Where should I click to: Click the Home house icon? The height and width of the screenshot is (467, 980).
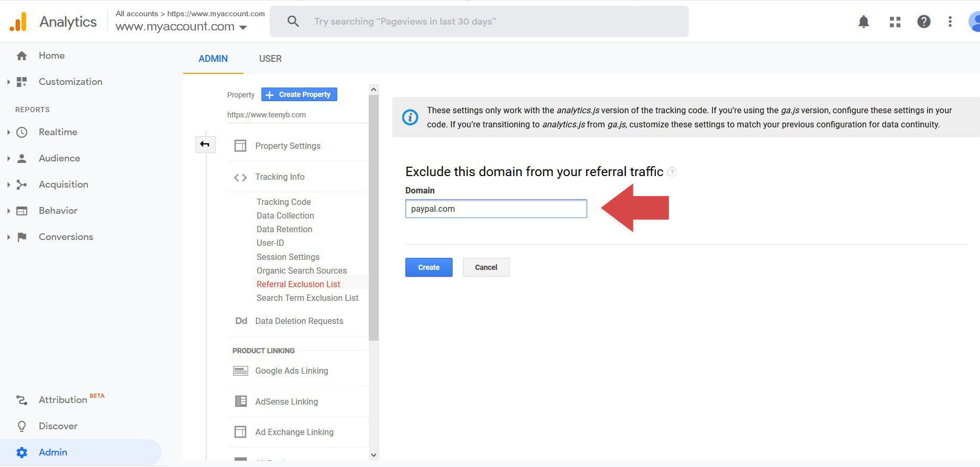pyautogui.click(x=21, y=56)
